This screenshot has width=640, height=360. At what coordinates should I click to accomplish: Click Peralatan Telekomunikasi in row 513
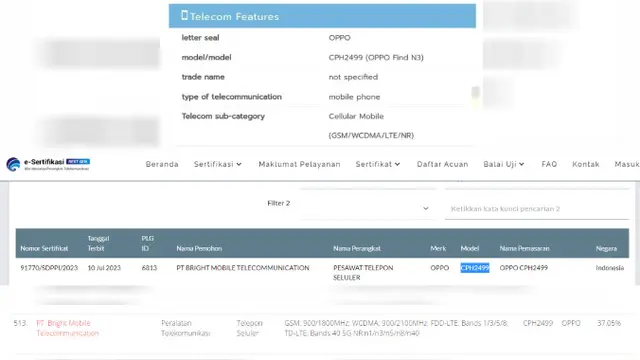tap(185, 328)
